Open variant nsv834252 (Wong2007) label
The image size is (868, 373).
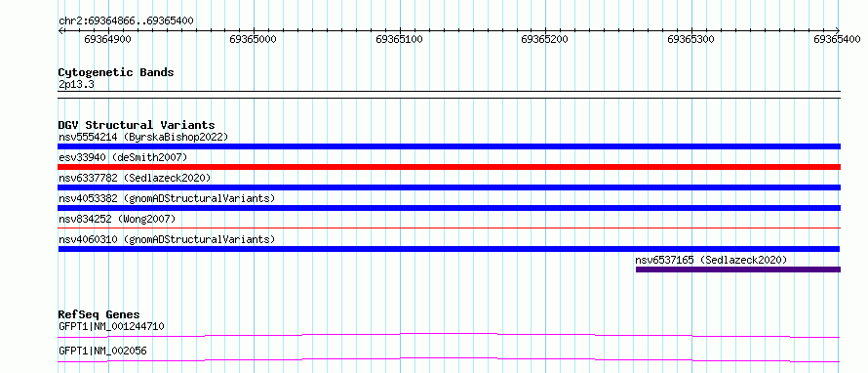tap(117, 219)
